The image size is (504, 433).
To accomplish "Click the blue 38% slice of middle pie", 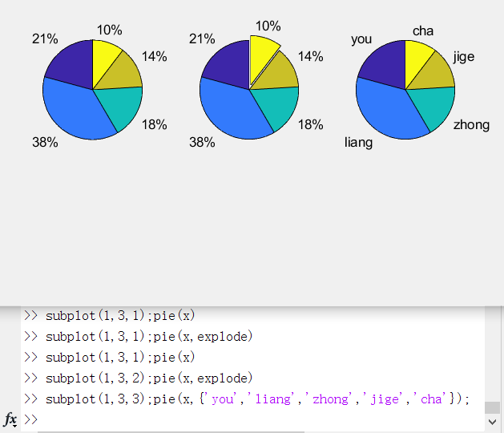I will pyautogui.click(x=232, y=111).
